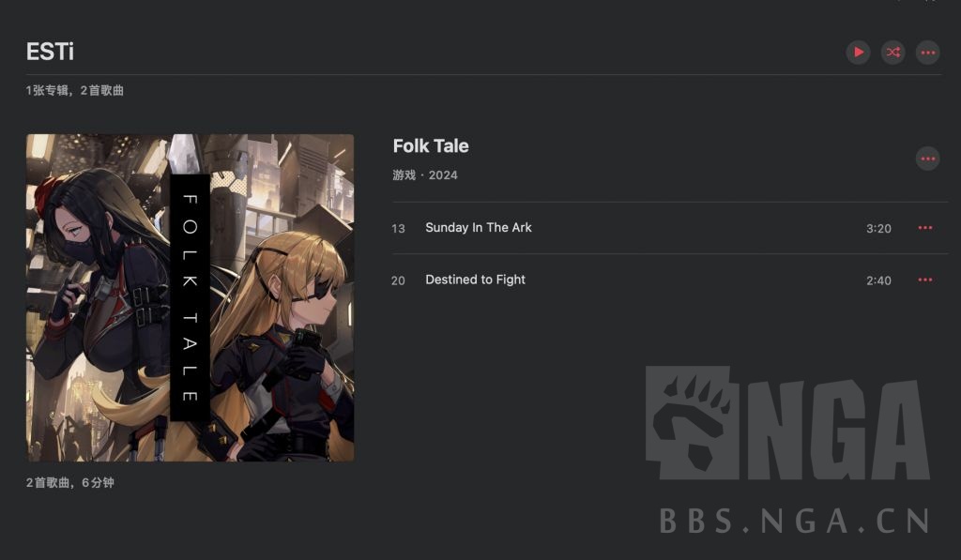Image resolution: width=961 pixels, height=560 pixels.
Task: Shuffle ESTi's songs
Action: click(x=893, y=53)
